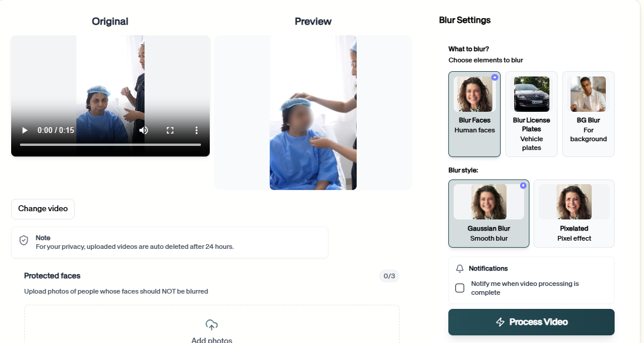Viewport: 644px width, 343px height.
Task: Click the upload cloud icon under Protected faces
Action: pyautogui.click(x=211, y=324)
